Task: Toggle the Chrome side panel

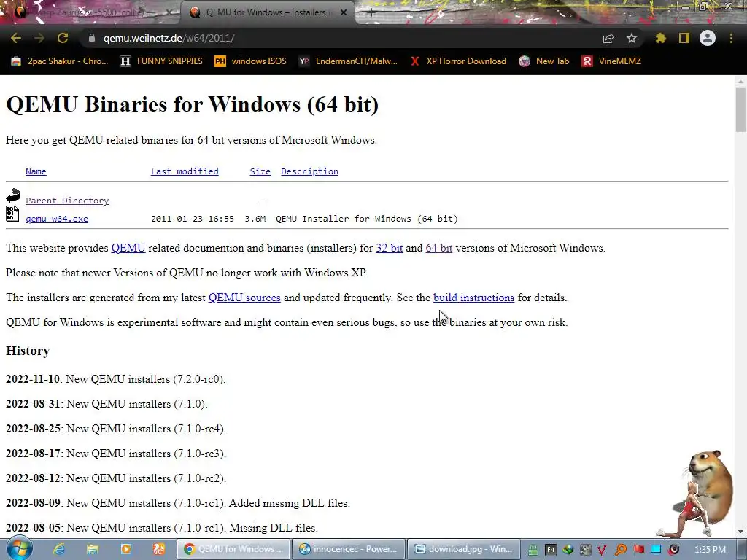Action: pyautogui.click(x=684, y=38)
